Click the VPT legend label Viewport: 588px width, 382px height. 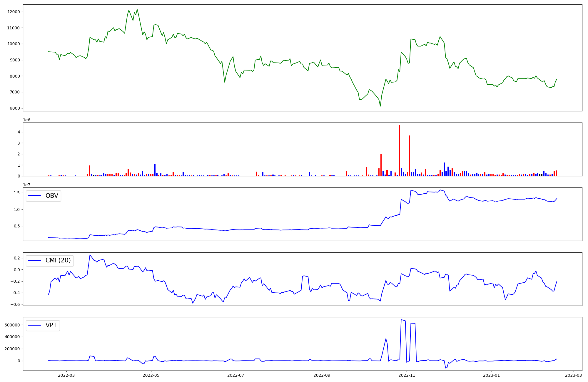(51, 325)
